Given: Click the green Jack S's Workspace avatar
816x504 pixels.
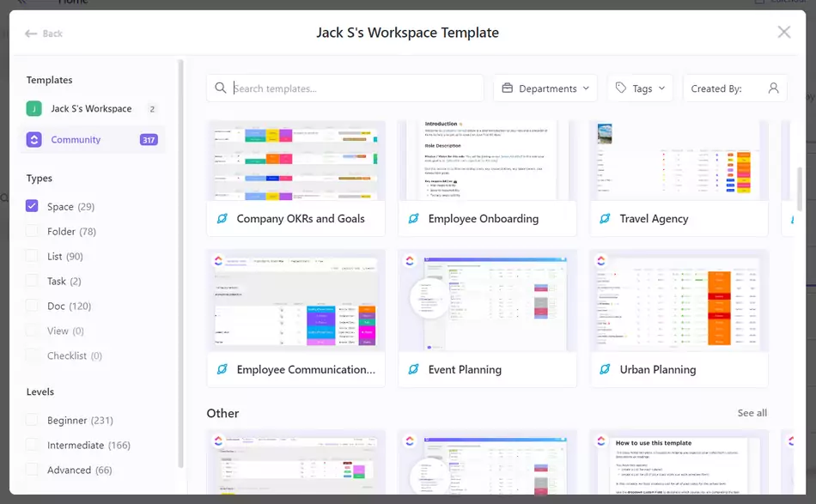Looking at the screenshot, I should coord(33,109).
